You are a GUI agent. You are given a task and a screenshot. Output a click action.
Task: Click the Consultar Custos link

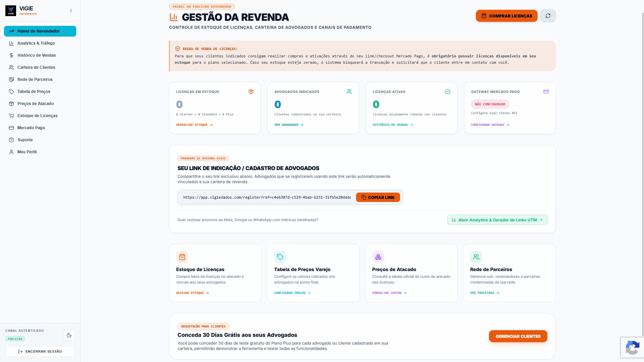(389, 293)
